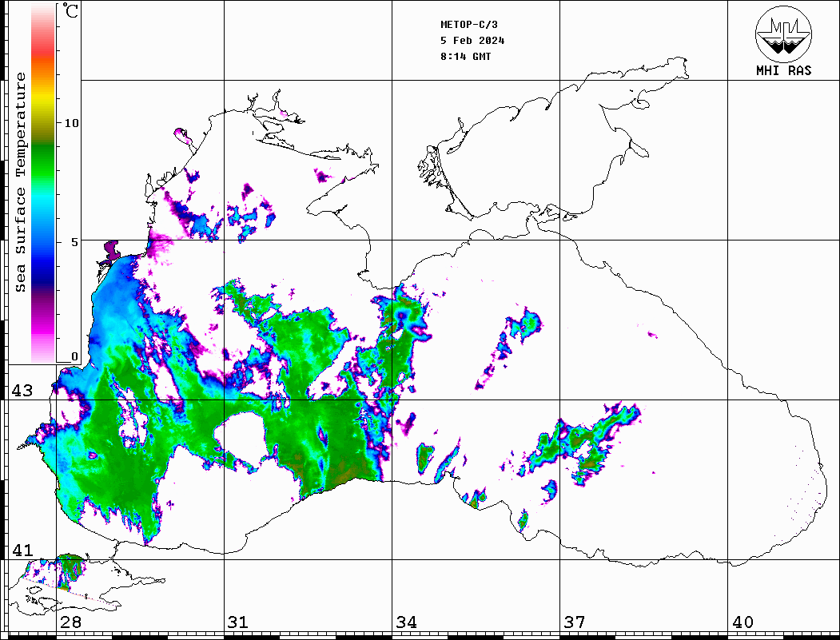Click the 'Sea Surface Temperature' vertical title

tap(20, 182)
